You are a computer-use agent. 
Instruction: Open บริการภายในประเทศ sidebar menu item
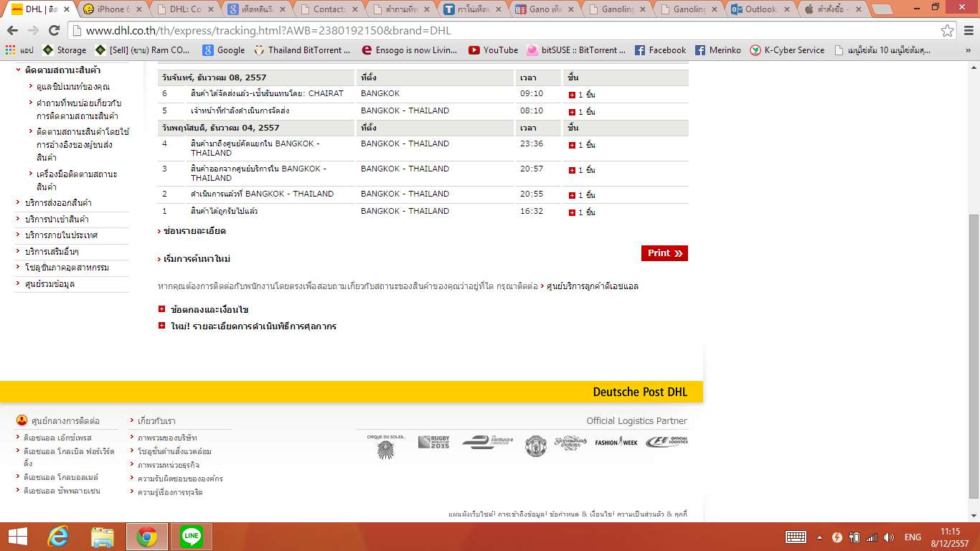61,235
